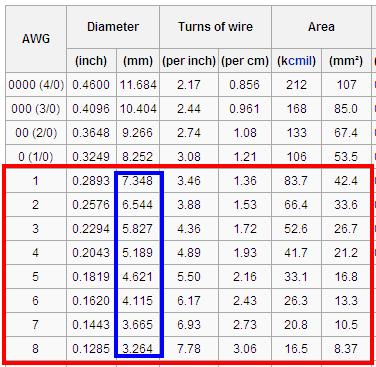Select kcmil area value 83.7
This screenshot has height=367, width=376.
coord(296,181)
